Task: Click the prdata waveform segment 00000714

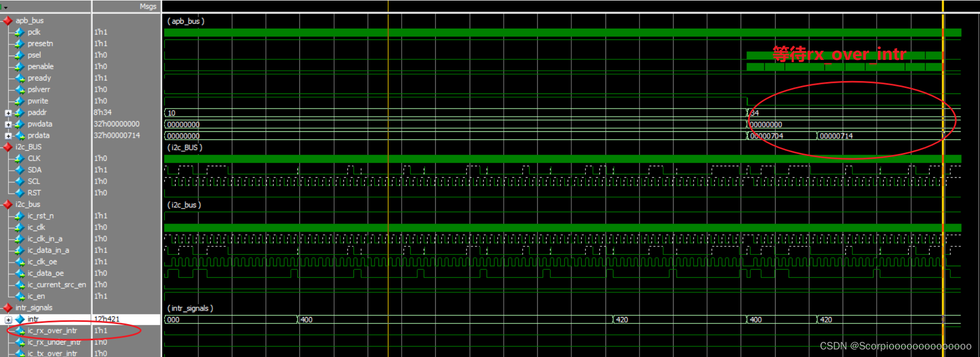Action: click(x=879, y=136)
